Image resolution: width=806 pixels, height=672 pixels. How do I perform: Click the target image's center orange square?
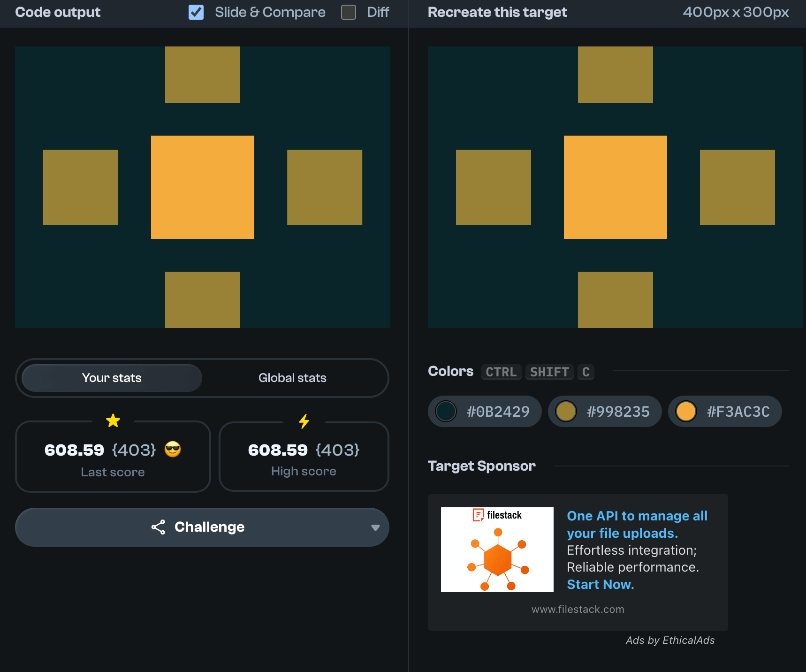[x=615, y=187]
